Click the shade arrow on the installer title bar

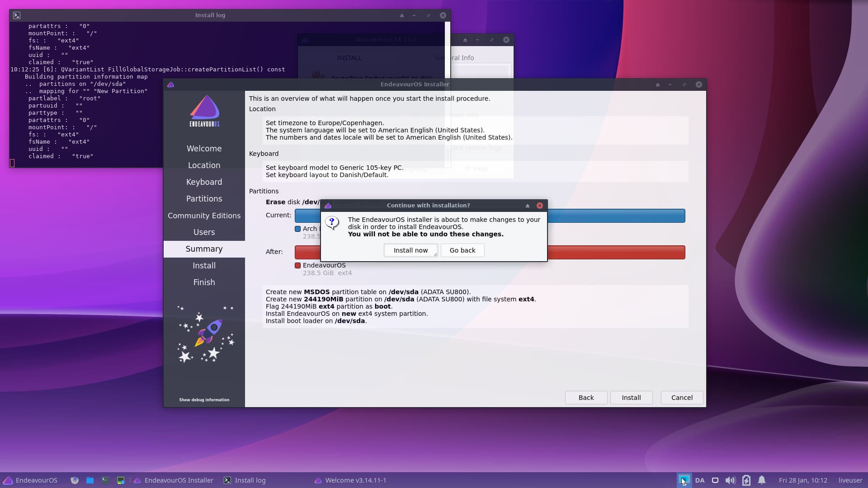pos(657,84)
